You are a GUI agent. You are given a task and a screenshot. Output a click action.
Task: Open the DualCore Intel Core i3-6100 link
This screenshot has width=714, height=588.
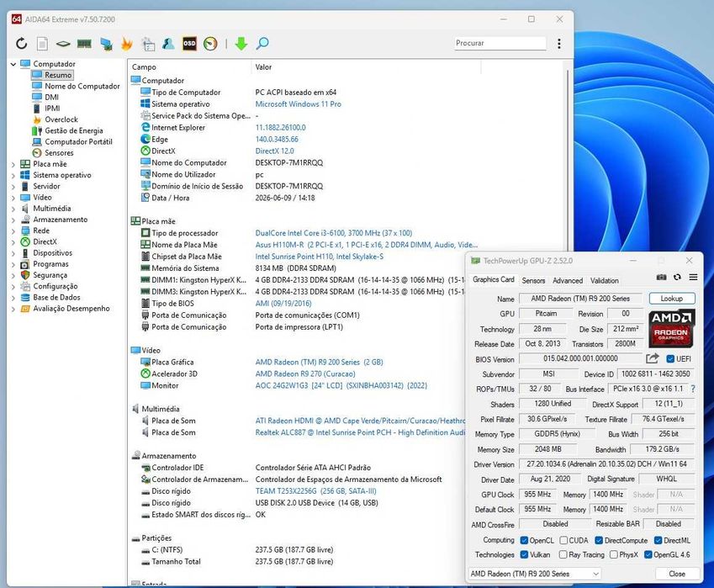pyautogui.click(x=333, y=233)
